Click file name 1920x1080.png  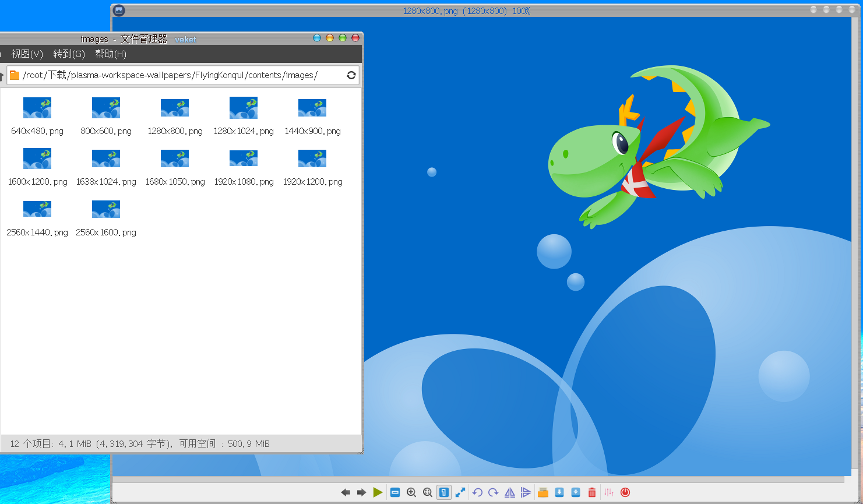[244, 182]
